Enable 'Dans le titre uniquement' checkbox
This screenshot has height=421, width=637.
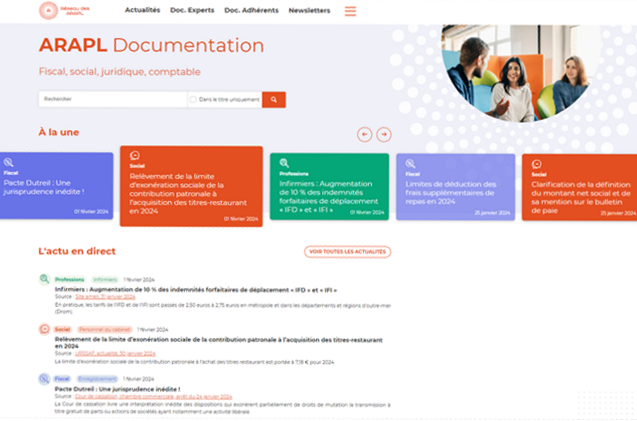[193, 99]
